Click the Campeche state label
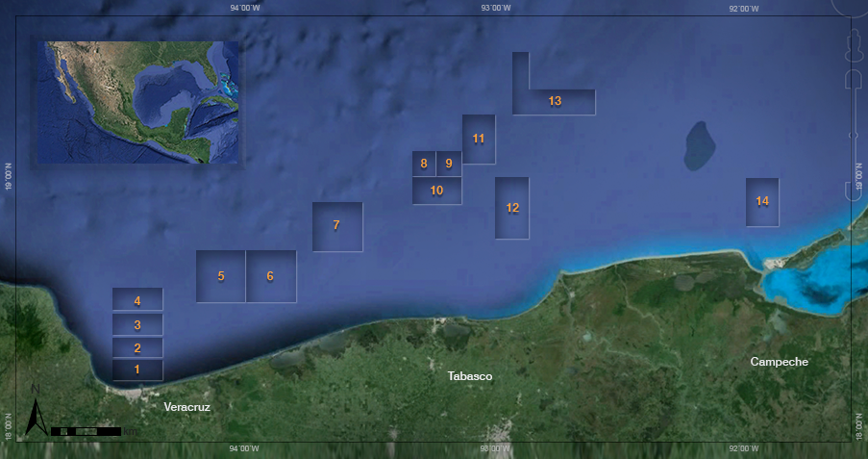Screen dimensions: 868x459 click(x=779, y=362)
